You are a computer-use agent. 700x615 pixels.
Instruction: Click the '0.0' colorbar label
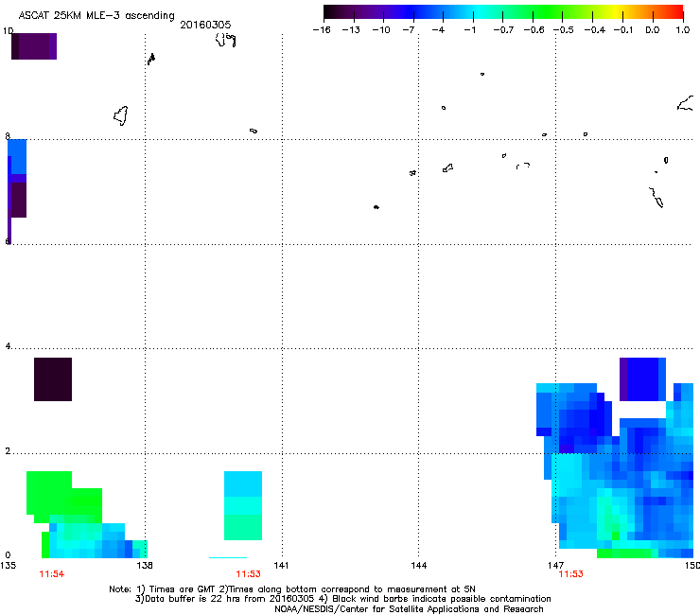[653, 30]
